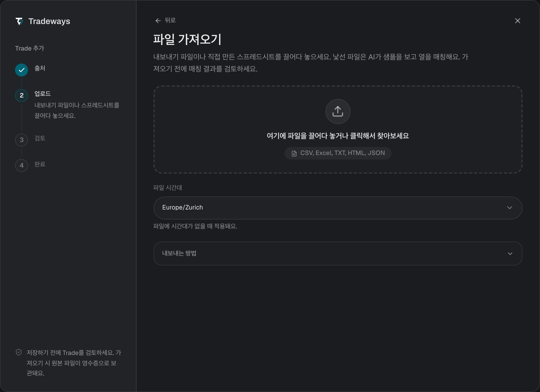Click the timezone dropdown chevron arrow
Screen dimensions: 540x392
pyautogui.click(x=510, y=208)
